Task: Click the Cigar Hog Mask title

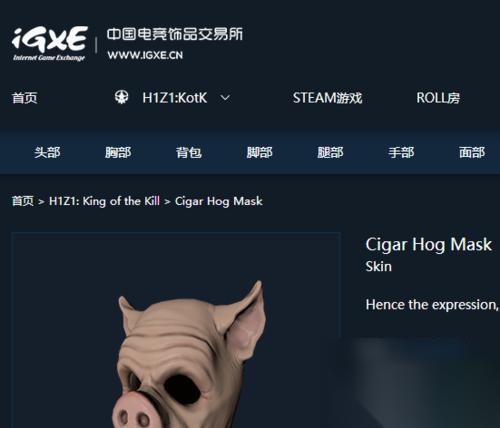Action: [429, 245]
